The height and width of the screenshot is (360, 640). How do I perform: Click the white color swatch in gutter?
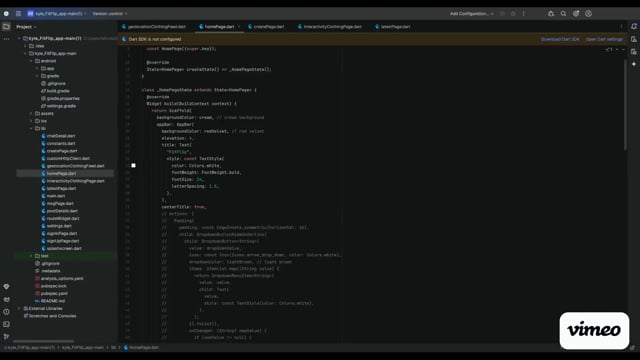click(133, 165)
